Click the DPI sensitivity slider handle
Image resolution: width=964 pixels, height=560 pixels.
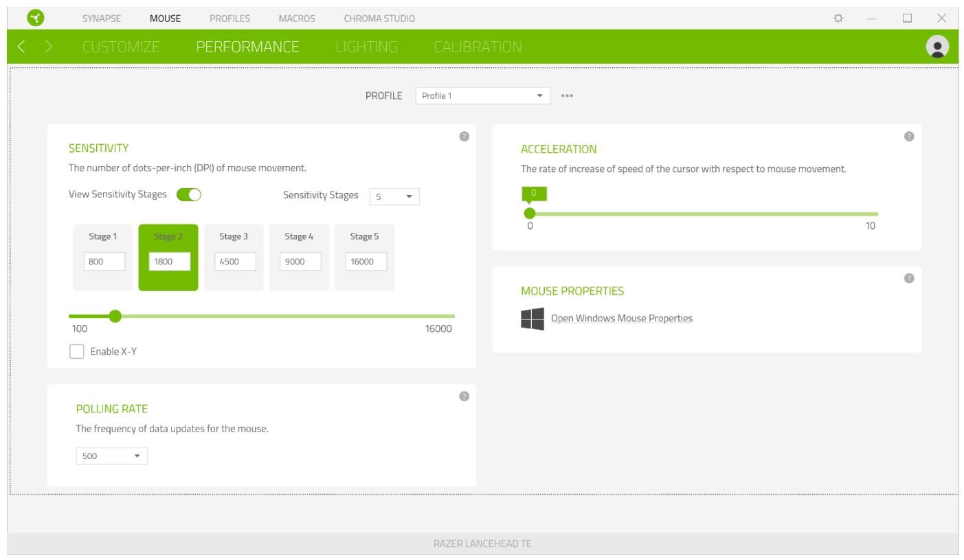click(x=115, y=316)
